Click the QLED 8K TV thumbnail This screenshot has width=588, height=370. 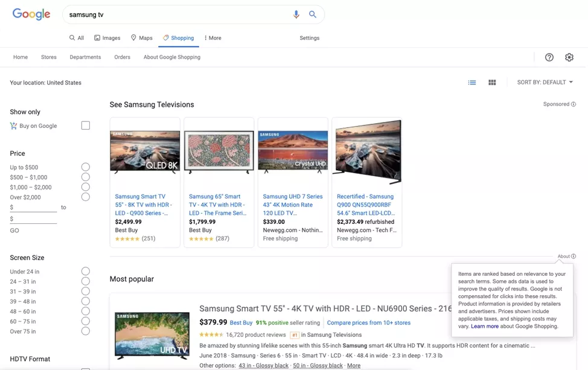[x=145, y=152]
